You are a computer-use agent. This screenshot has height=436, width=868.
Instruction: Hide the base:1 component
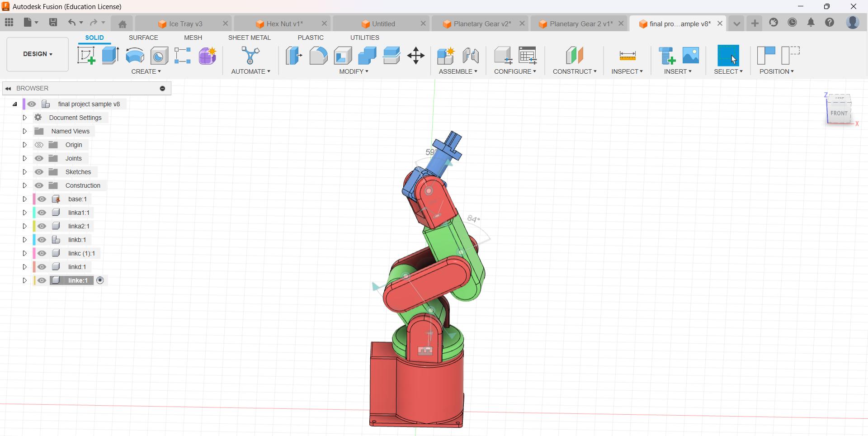pos(42,199)
